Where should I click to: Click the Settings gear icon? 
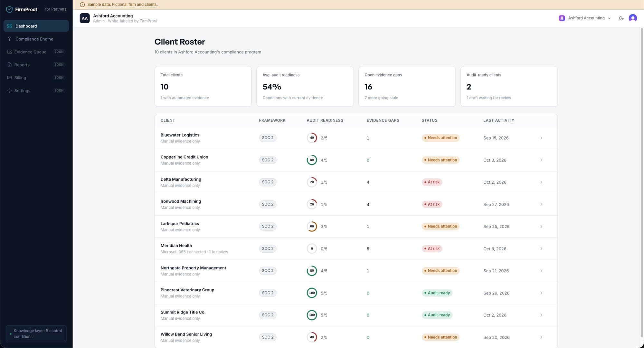tap(9, 91)
